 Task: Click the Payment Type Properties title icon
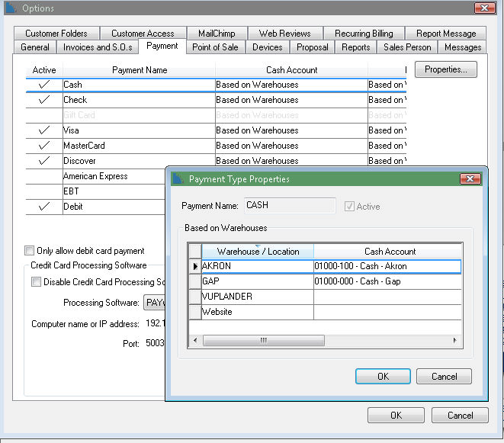coord(178,179)
